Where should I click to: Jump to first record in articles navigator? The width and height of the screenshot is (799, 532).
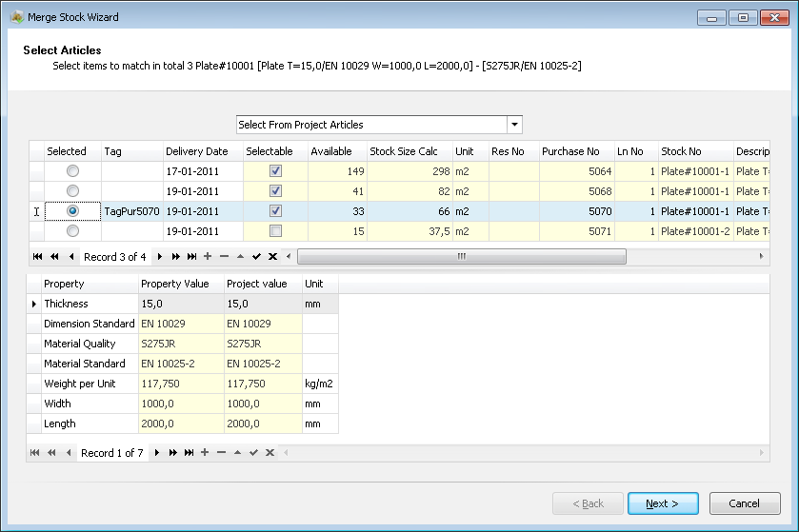(38, 257)
